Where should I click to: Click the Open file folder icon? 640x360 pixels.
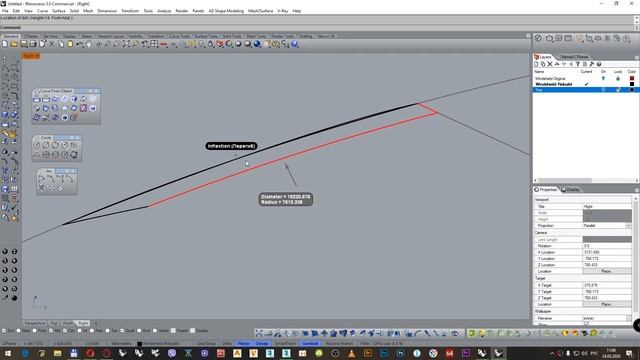pos(14,44)
